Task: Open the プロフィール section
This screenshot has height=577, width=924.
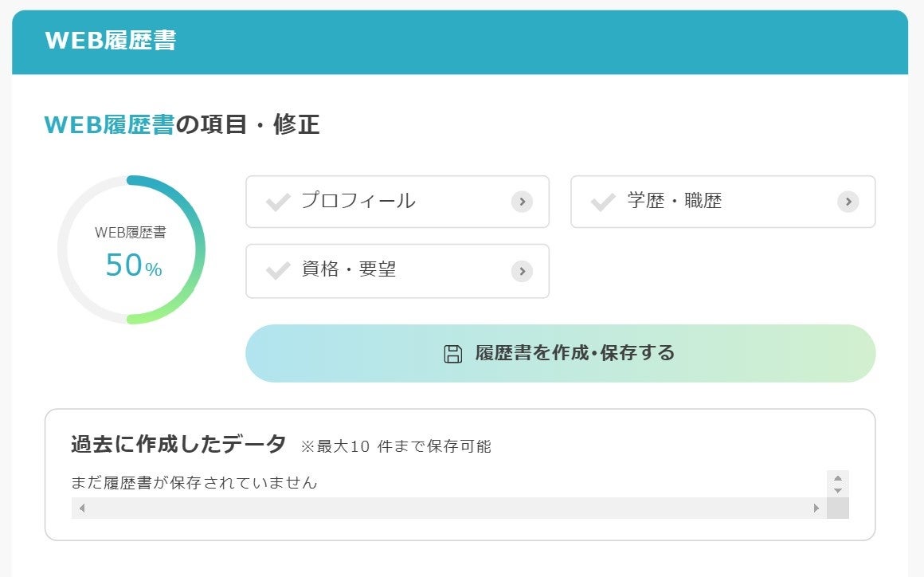Action: [358, 202]
